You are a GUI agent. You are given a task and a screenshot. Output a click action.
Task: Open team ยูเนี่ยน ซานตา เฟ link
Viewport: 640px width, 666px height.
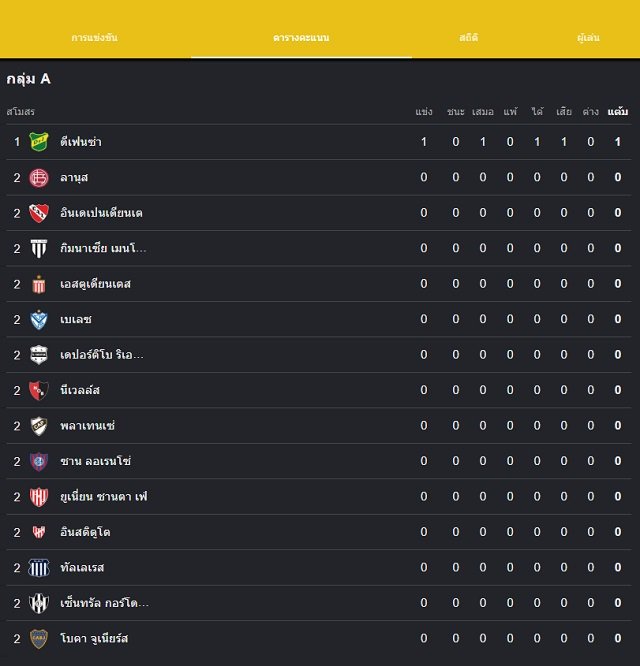point(104,497)
